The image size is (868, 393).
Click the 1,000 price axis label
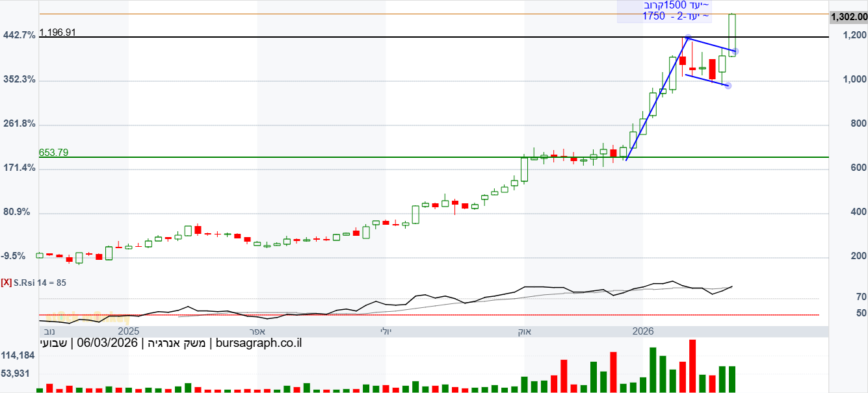pos(853,80)
